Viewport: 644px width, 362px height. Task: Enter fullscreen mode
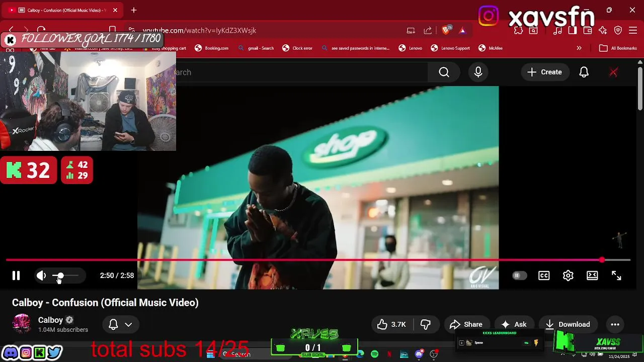pyautogui.click(x=616, y=276)
